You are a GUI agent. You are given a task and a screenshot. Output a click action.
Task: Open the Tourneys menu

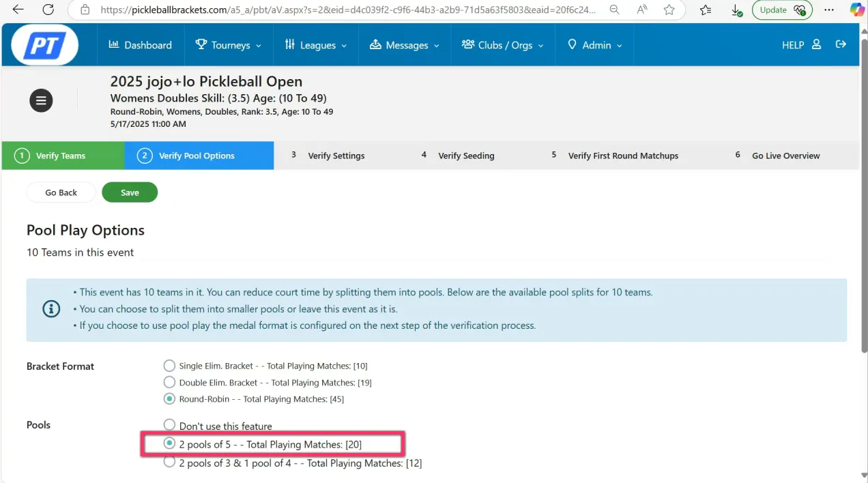pos(229,45)
